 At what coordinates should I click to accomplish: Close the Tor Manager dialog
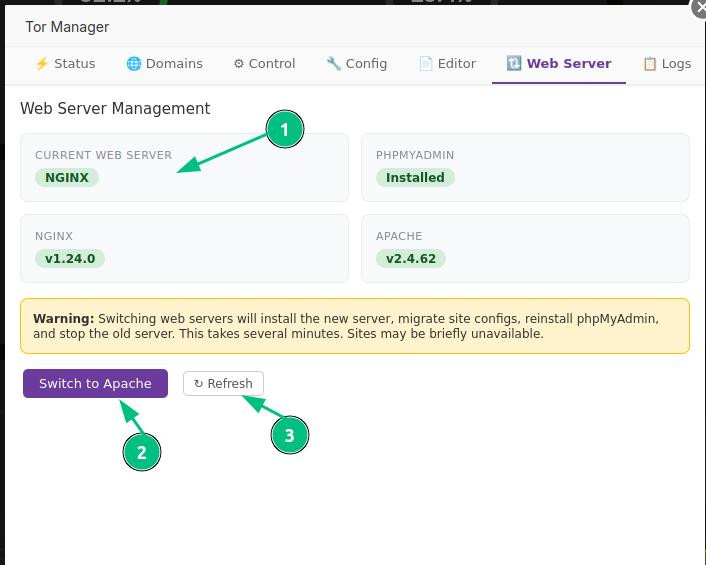[699, 8]
